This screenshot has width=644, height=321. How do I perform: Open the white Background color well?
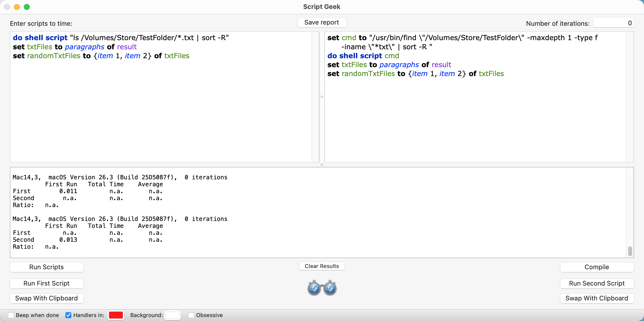[172, 315]
